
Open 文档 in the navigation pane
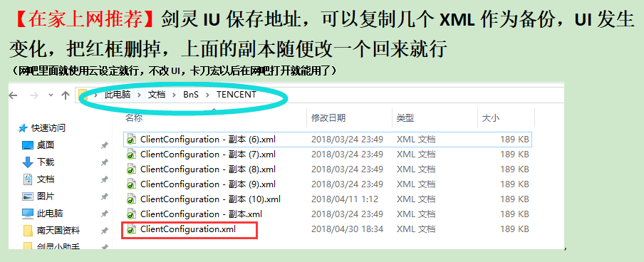tap(46, 179)
